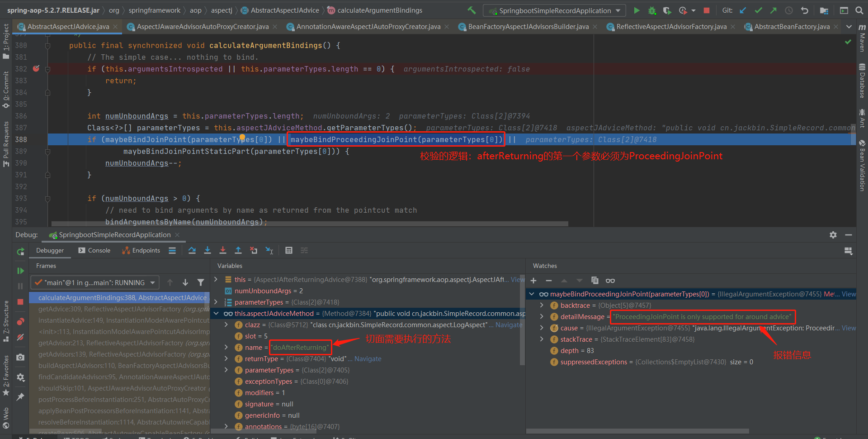Resume program execution in the debugger
Viewport: 868px width, 439px height.
tap(20, 271)
